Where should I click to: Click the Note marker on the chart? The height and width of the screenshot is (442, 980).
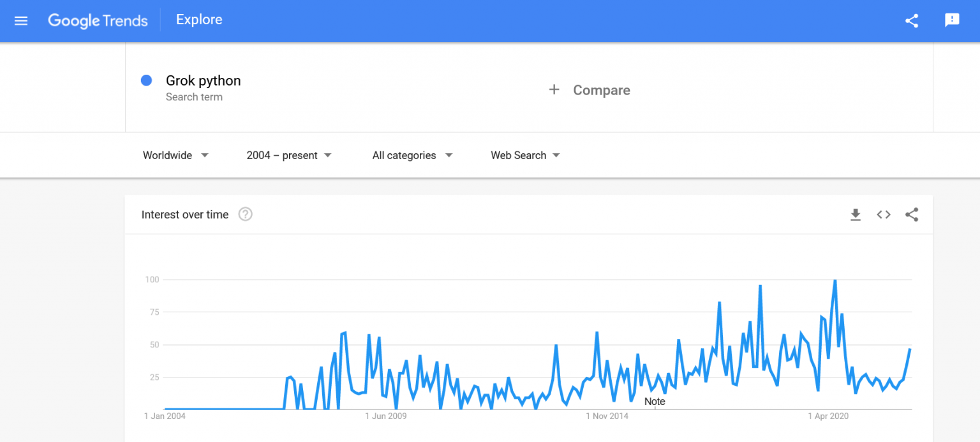pyautogui.click(x=655, y=402)
